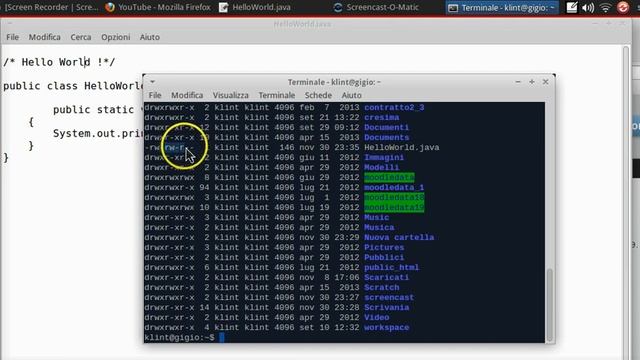
Task: Minimize the Terminale window
Action: (x=518, y=82)
